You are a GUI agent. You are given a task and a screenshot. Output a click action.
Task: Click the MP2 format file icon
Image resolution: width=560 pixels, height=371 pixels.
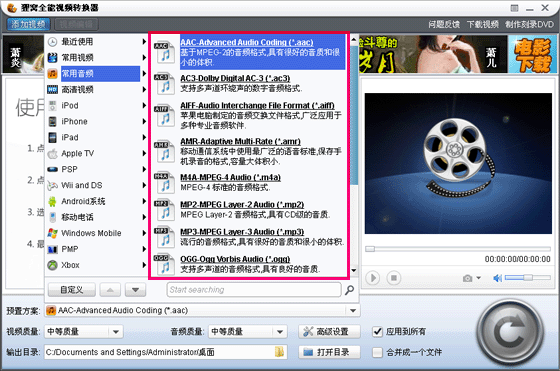pyautogui.click(x=164, y=210)
